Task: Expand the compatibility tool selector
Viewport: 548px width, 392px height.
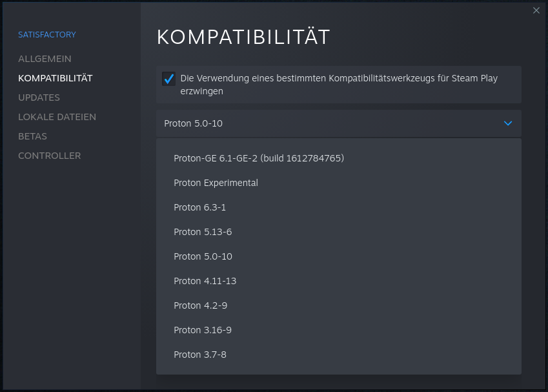Action: click(x=338, y=123)
